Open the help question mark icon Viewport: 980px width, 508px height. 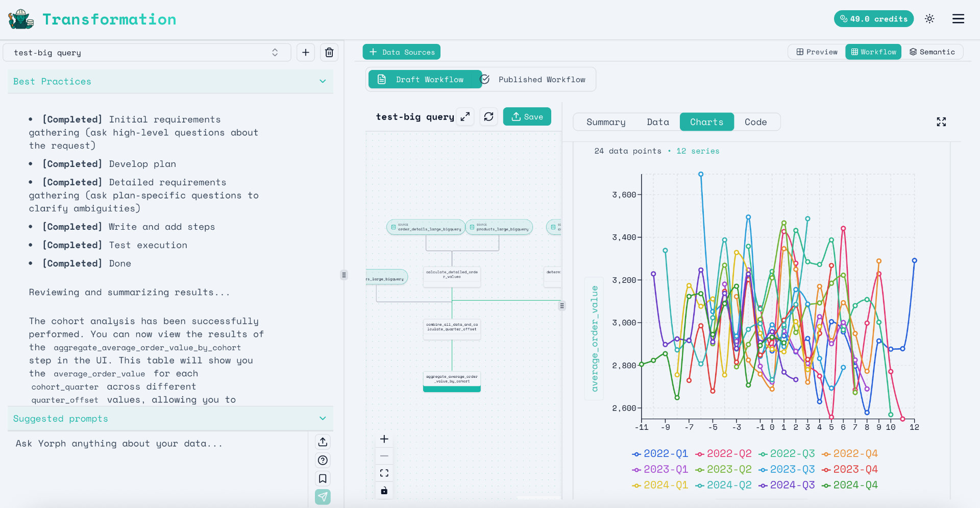click(323, 460)
